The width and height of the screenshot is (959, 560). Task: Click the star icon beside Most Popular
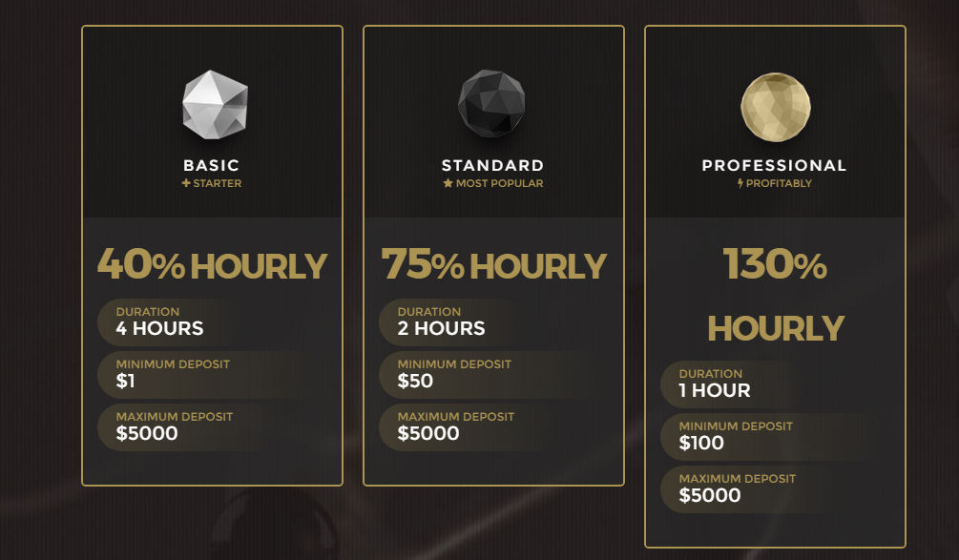pos(448,183)
